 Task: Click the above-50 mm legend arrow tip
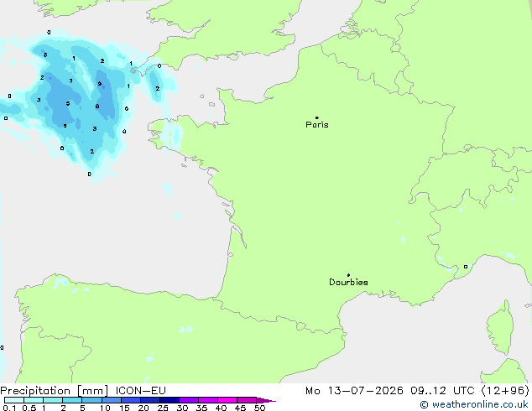[x=266, y=400]
